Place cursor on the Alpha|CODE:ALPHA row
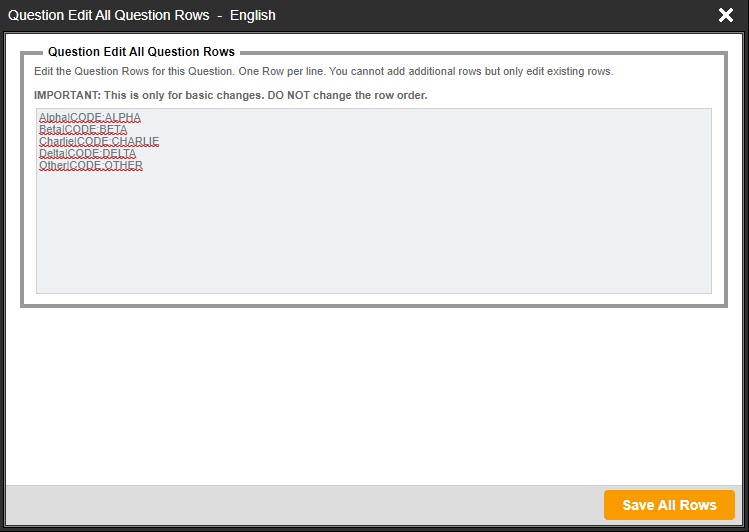 pyautogui.click(x=90, y=118)
